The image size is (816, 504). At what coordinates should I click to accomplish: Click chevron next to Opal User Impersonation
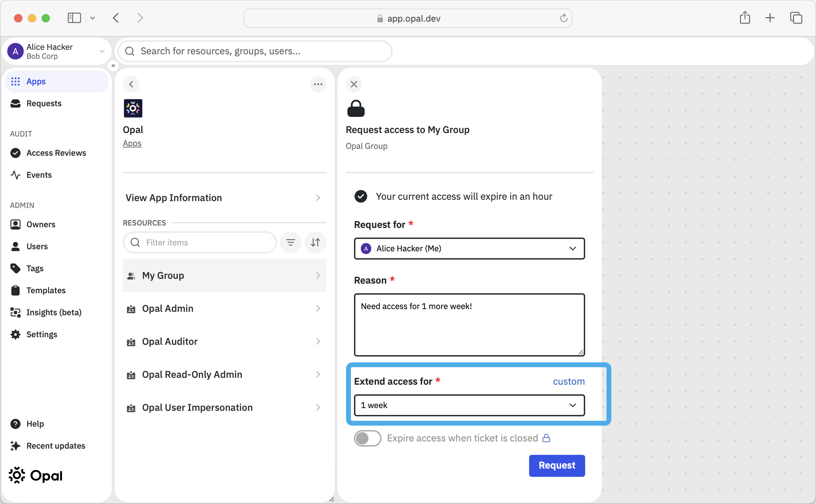318,407
